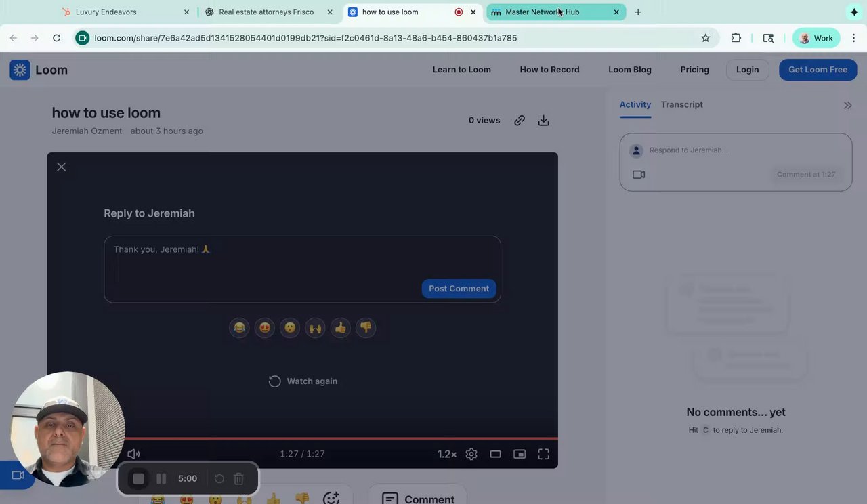Click the site info icon in address bar
867x504 pixels.
tap(83, 38)
